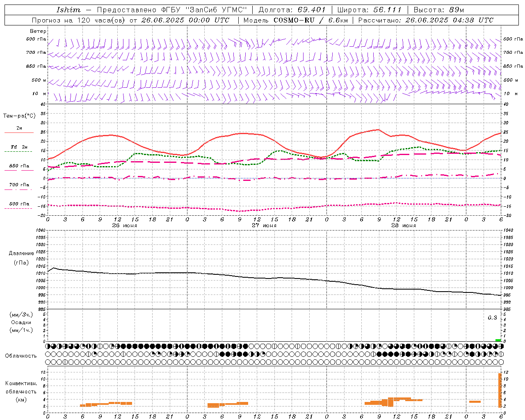The height and width of the screenshot is (420, 525).
Task: Click the left '500 гПа' wind level label
Action: pos(36,39)
